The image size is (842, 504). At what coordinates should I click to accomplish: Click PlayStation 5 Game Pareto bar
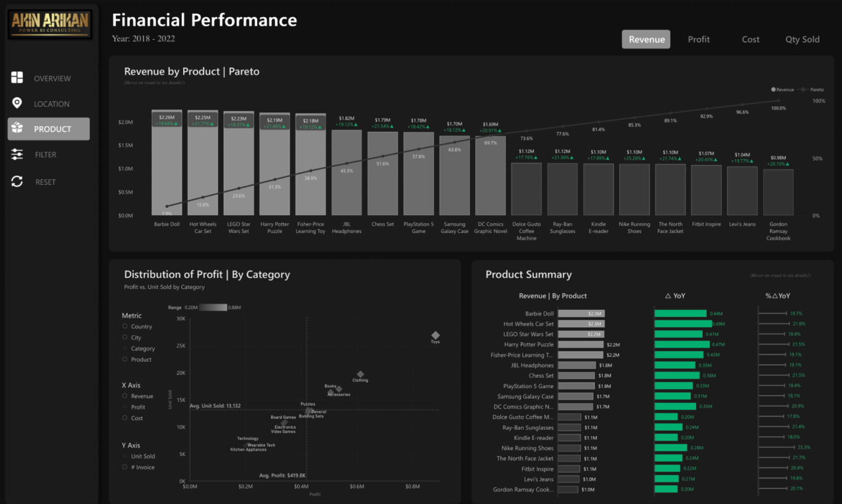click(x=419, y=174)
